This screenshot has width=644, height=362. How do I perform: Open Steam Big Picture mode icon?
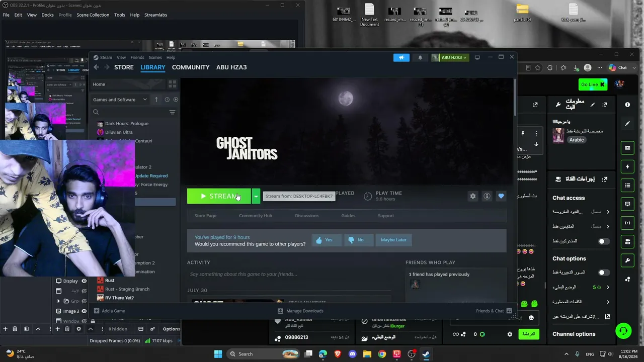(x=477, y=57)
